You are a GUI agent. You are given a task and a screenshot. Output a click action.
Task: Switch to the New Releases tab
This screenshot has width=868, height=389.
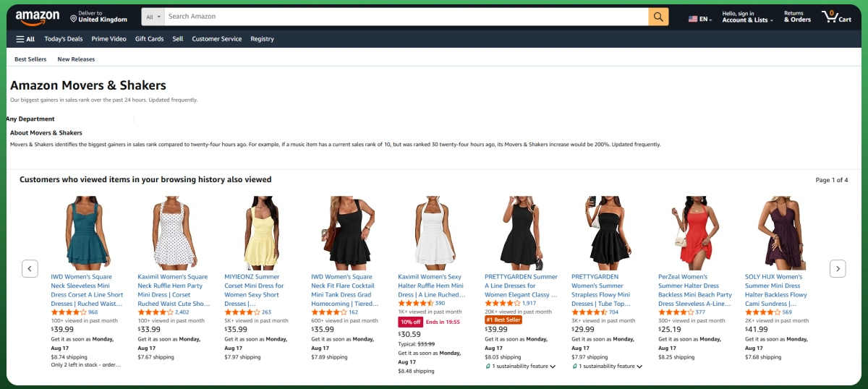point(76,59)
